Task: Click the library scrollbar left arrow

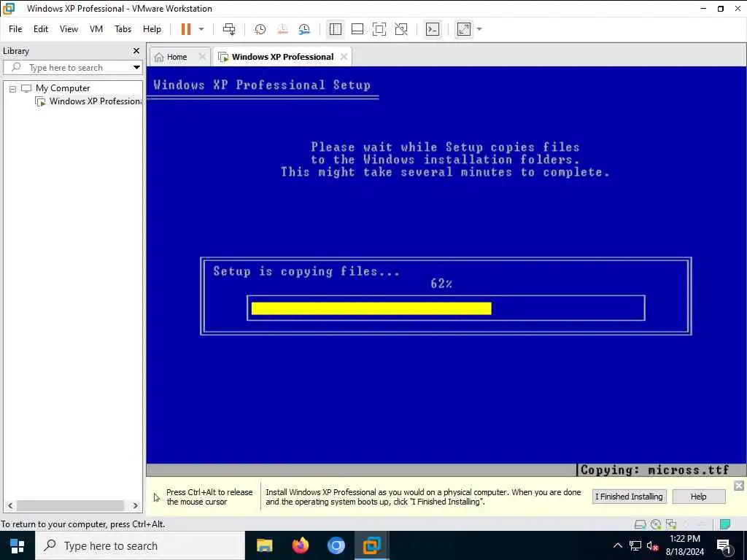Action: 10,506
